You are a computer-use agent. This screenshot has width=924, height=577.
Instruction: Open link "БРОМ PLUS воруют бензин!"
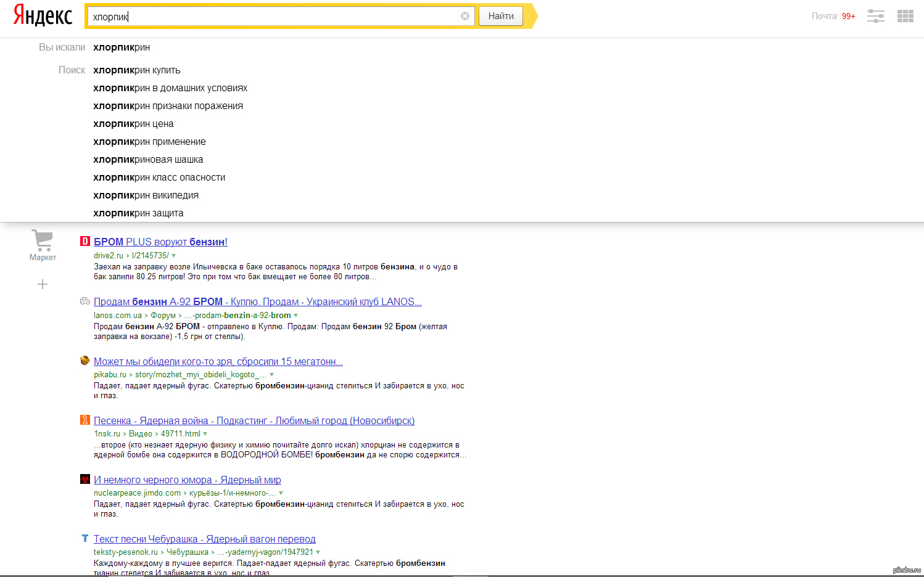pyautogui.click(x=160, y=242)
